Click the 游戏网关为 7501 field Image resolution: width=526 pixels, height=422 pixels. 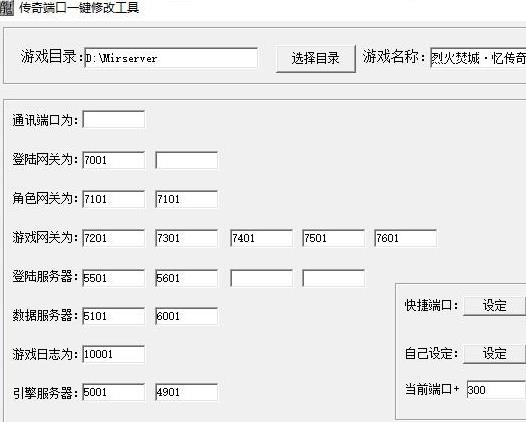[333, 238]
